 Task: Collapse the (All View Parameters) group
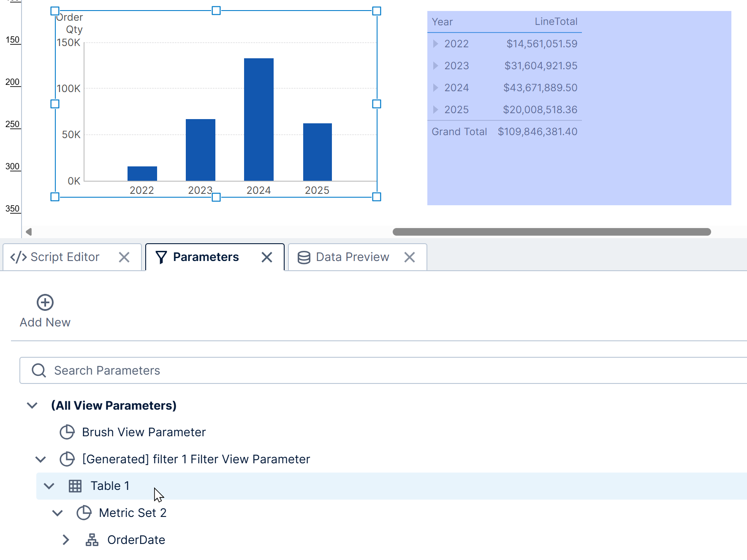(x=32, y=405)
